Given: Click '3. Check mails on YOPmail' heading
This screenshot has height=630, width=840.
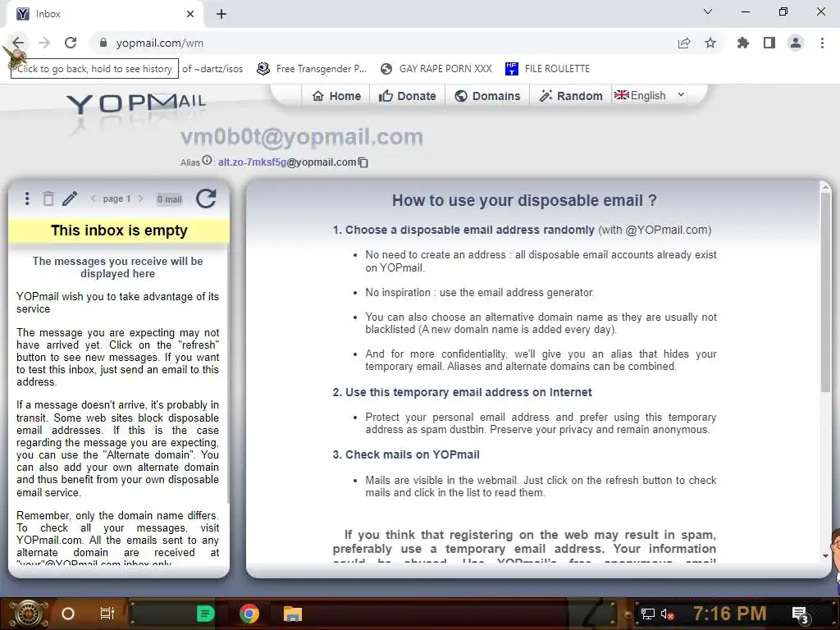Looking at the screenshot, I should coord(406,454).
